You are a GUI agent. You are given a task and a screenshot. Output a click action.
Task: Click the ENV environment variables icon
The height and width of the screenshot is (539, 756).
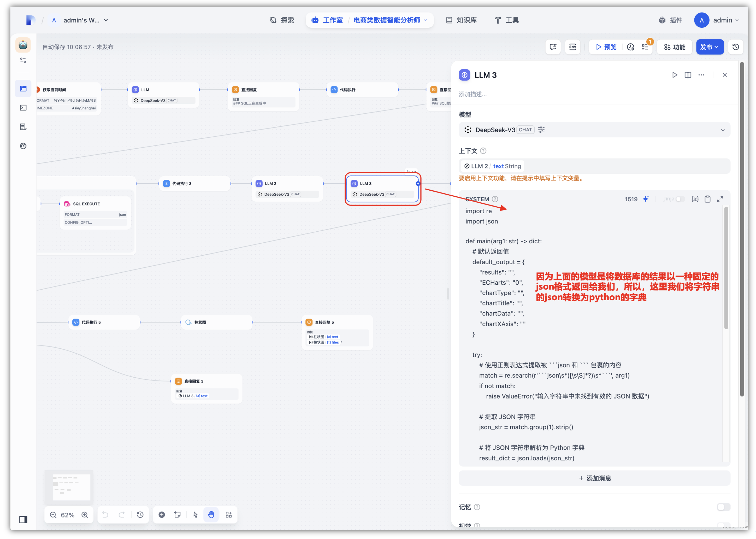[572, 47]
